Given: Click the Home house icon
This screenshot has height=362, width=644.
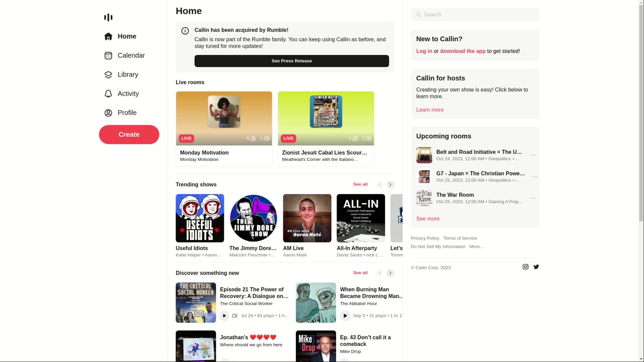Looking at the screenshot, I should click(108, 36).
